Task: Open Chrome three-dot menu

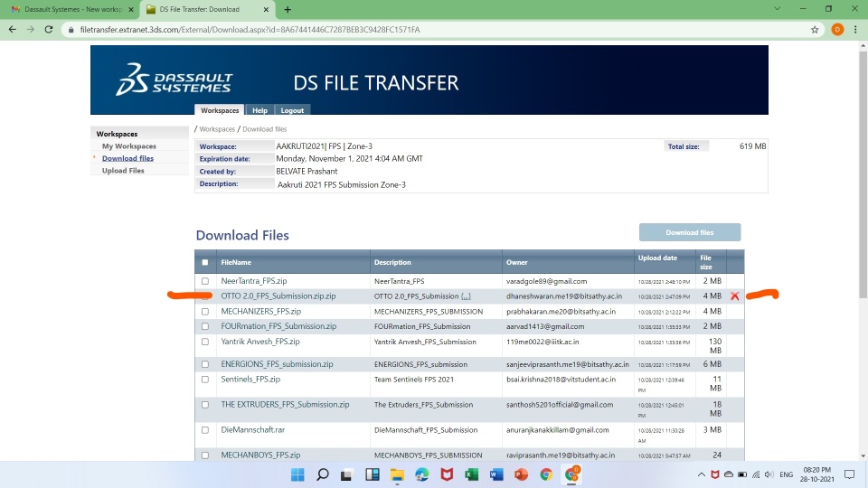Action: [x=855, y=29]
